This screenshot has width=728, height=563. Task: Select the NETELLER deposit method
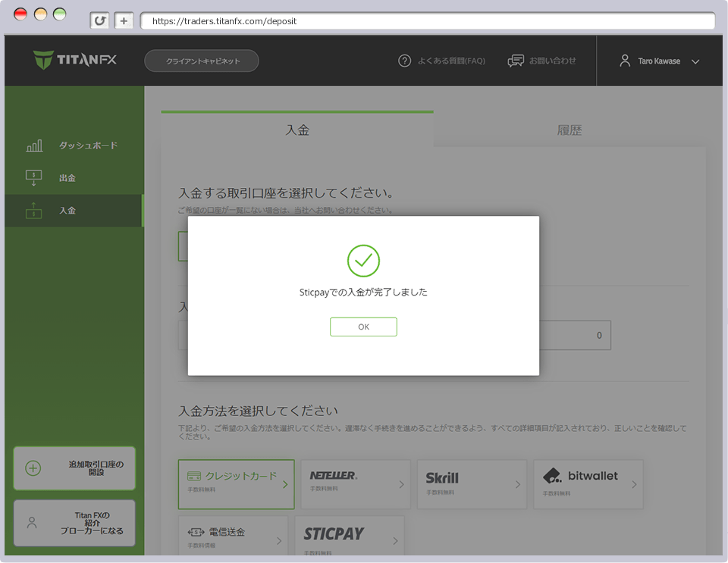coord(356,484)
